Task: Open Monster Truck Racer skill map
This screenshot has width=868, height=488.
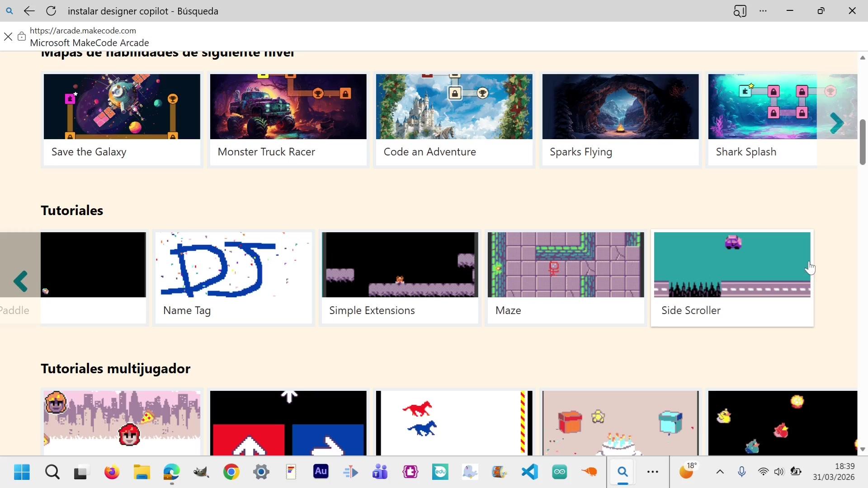Action: pyautogui.click(x=288, y=120)
